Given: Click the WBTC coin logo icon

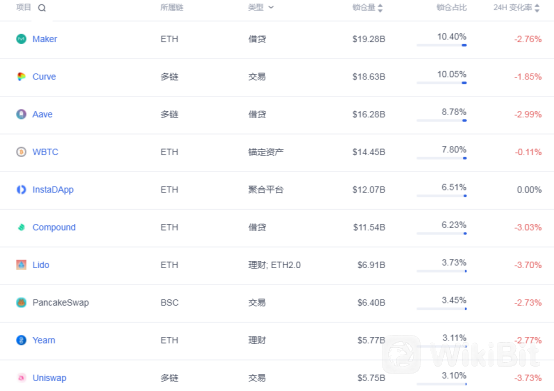Looking at the screenshot, I should tap(21, 152).
